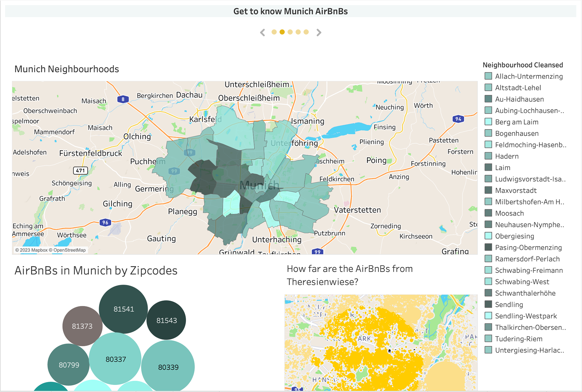
Task: Click highway 94 shield on map
Action: (458, 119)
